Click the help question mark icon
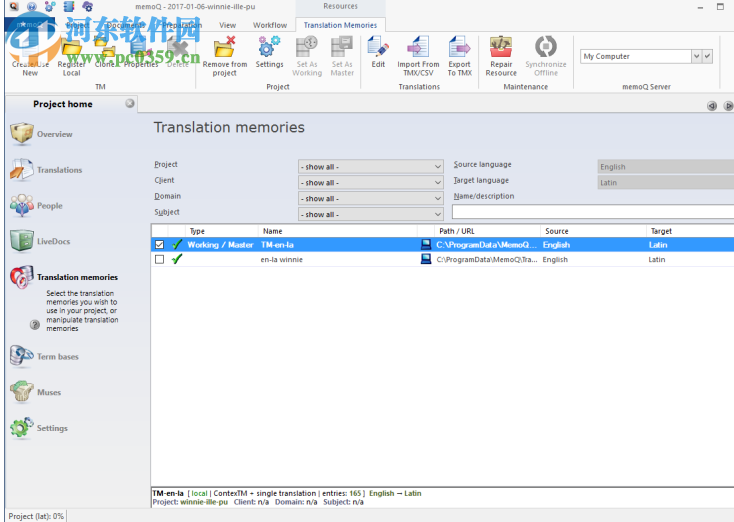Viewport: 734px width, 522px height. [35, 324]
